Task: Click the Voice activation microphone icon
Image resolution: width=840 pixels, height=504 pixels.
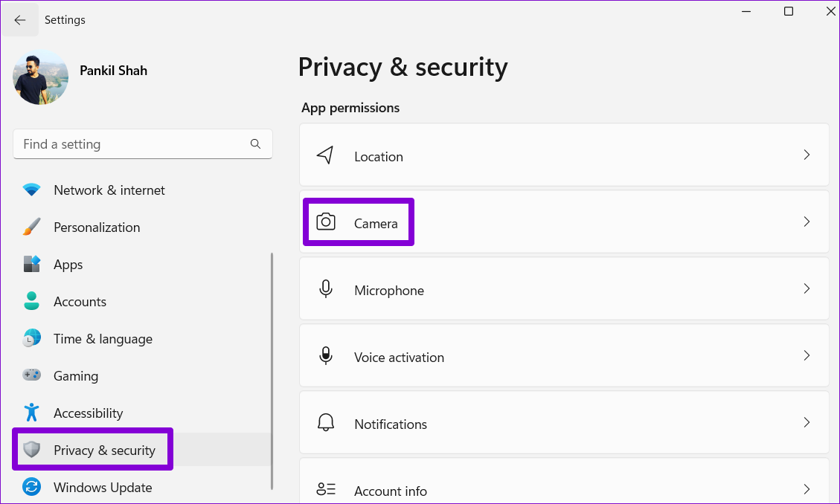Action: (x=325, y=356)
